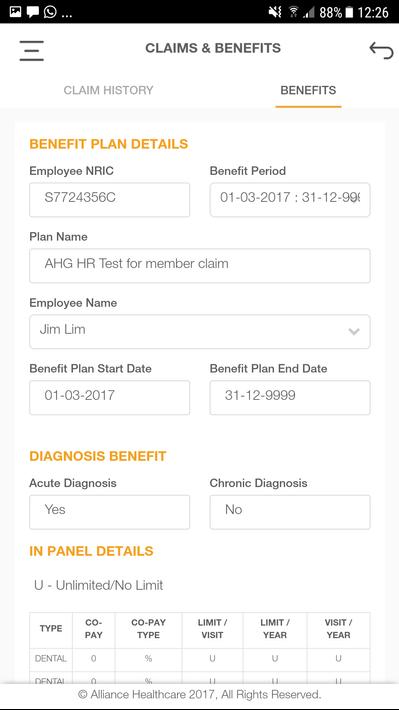Image resolution: width=399 pixels, height=710 pixels.
Task: Tap the muted sound status icon
Action: pyautogui.click(x=274, y=12)
